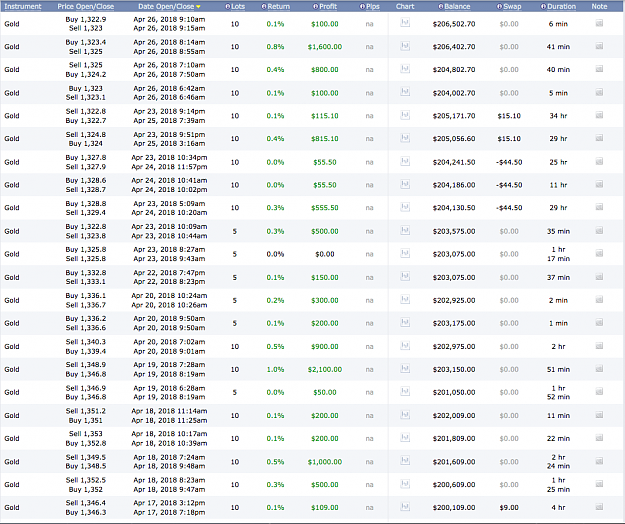Sort by the Date Open/Close header text
This screenshot has height=524, width=625.
click(x=166, y=6)
